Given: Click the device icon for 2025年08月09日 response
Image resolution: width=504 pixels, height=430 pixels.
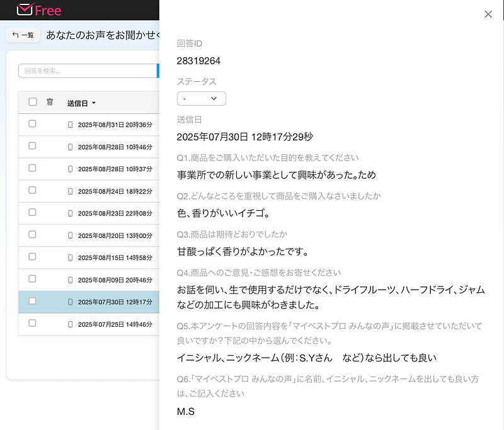Looking at the screenshot, I should (71, 280).
